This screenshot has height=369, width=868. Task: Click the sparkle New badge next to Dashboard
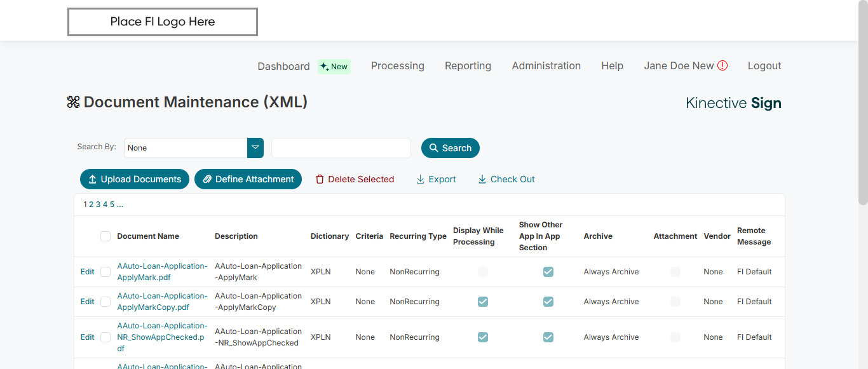[x=334, y=66]
